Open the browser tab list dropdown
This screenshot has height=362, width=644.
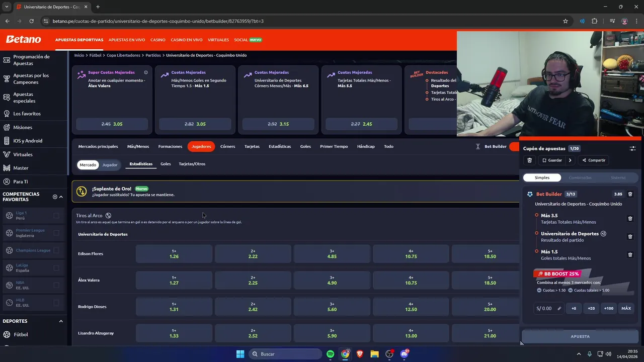click(7, 7)
